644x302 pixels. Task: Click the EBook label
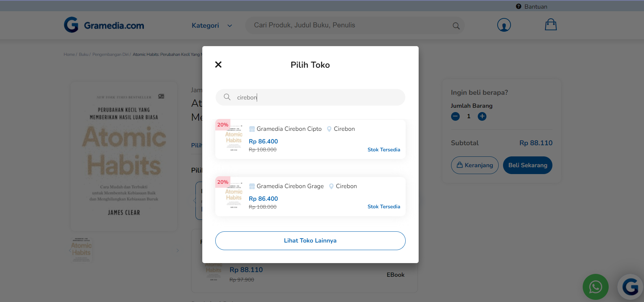pyautogui.click(x=396, y=275)
